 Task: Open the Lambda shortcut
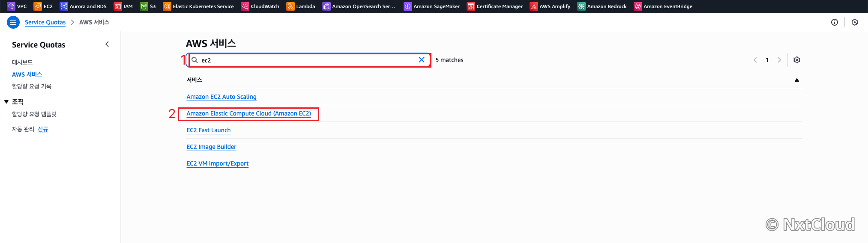(301, 6)
